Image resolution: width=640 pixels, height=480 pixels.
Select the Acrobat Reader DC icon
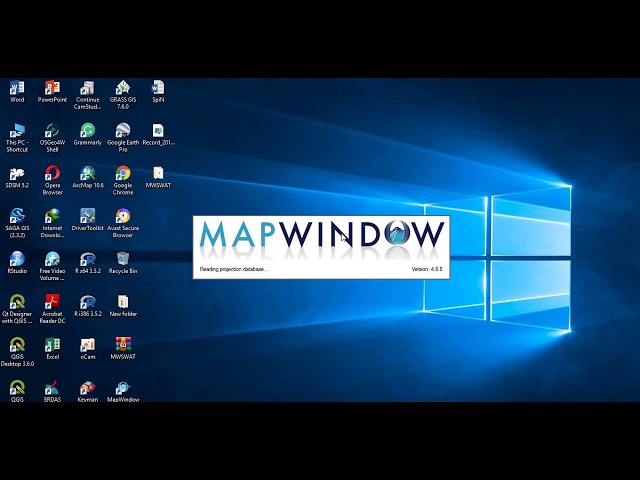(x=52, y=309)
